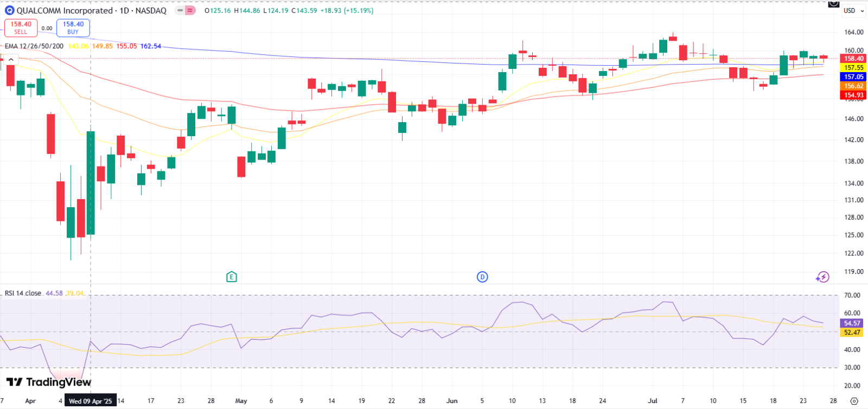Viewport: 868px width, 409px height.
Task: Open the dividend marker labeled D
Action: coord(482,277)
